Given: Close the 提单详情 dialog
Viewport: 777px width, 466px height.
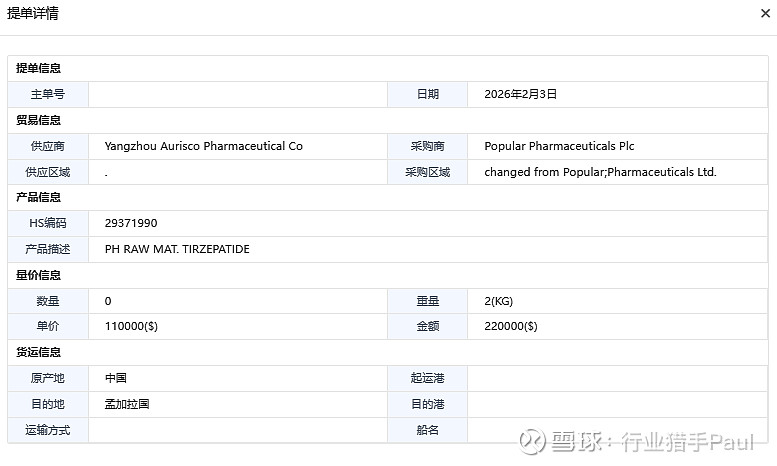Looking at the screenshot, I should (765, 14).
